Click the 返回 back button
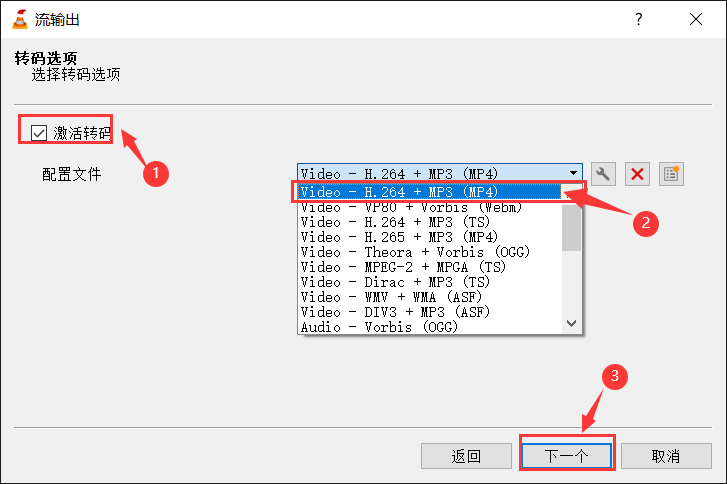 coord(466,456)
